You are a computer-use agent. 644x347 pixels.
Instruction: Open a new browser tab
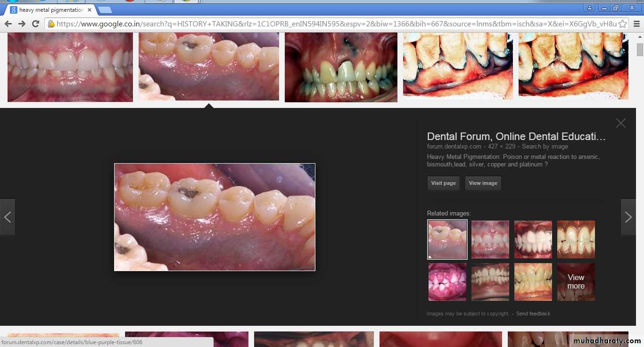pos(105,10)
